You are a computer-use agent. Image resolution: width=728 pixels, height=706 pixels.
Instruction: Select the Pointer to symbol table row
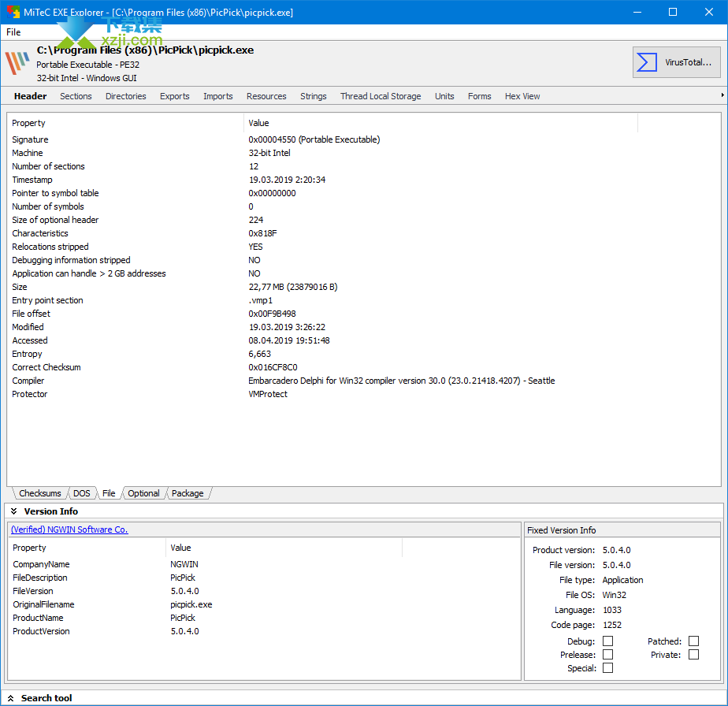[363, 193]
